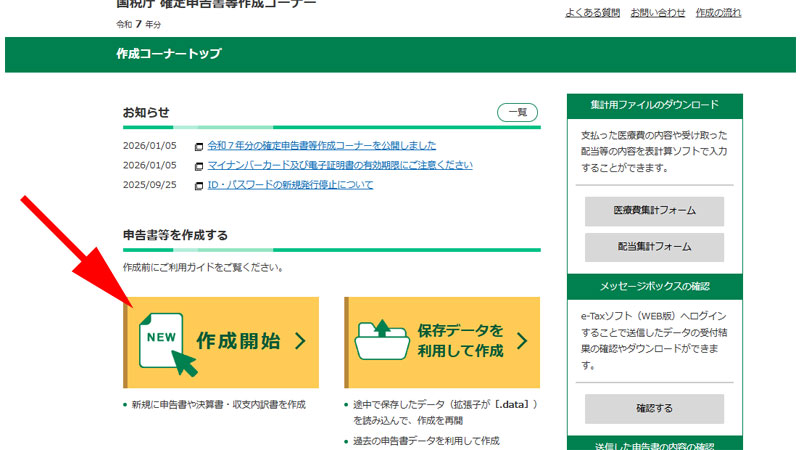Open notice 令和7年分の確定申告書等作成コーナーを公開しました
Image resolution: width=800 pixels, height=450 pixels.
(x=321, y=145)
